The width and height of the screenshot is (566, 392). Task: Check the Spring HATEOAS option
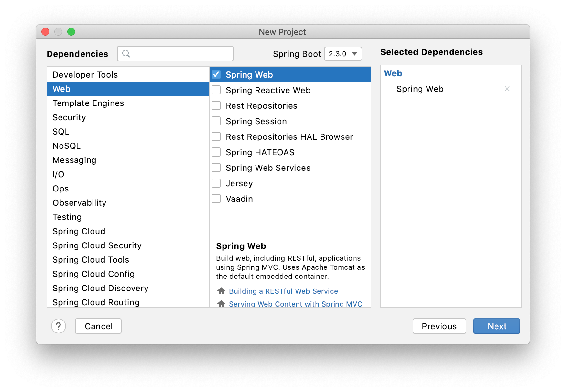216,152
